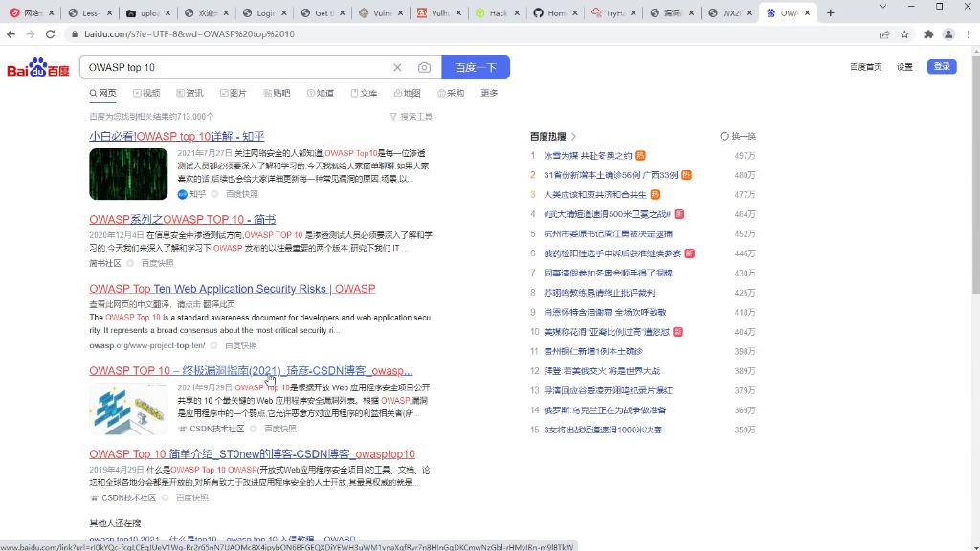Image resolution: width=980 pixels, height=551 pixels.
Task: Select the 地图 search category
Action: click(x=407, y=93)
